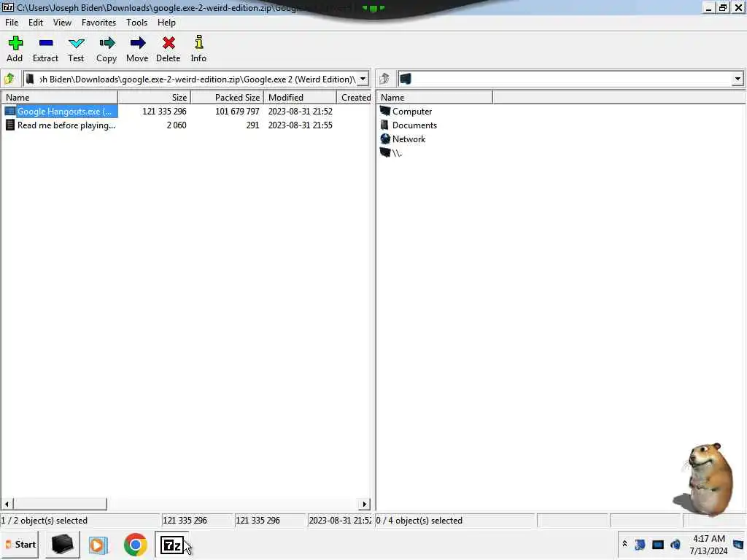747x560 pixels.
Task: Click the volume icon in system tray
Action: (x=676, y=544)
